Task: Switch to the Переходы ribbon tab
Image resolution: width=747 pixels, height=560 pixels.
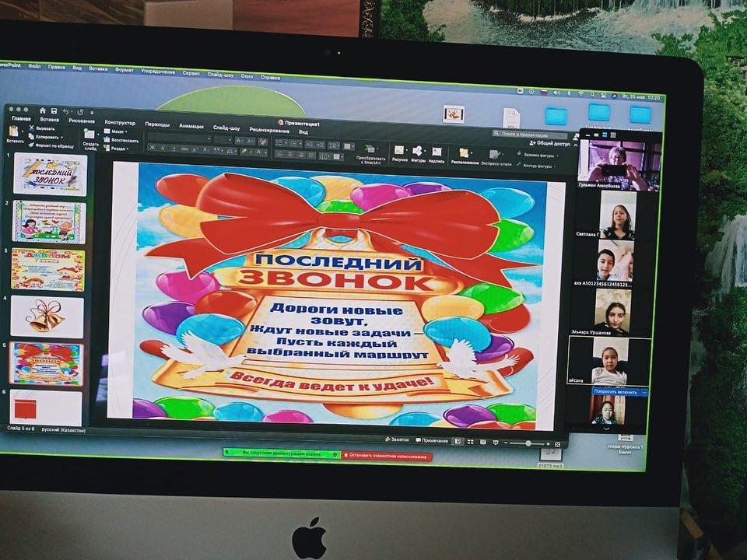Action: 157,124
